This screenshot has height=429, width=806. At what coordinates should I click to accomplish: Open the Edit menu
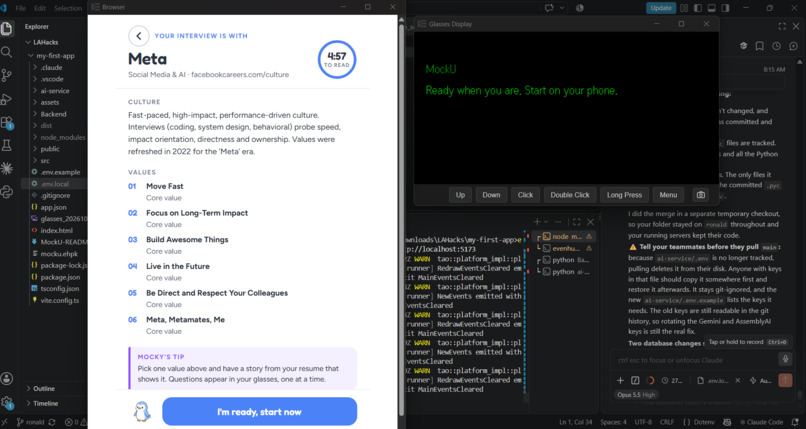pyautogui.click(x=40, y=8)
